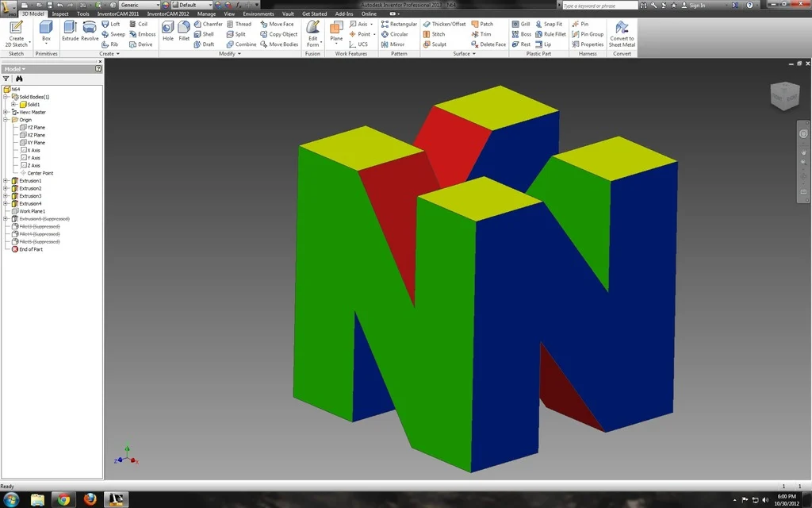Choose the Sweep tool

(113, 34)
